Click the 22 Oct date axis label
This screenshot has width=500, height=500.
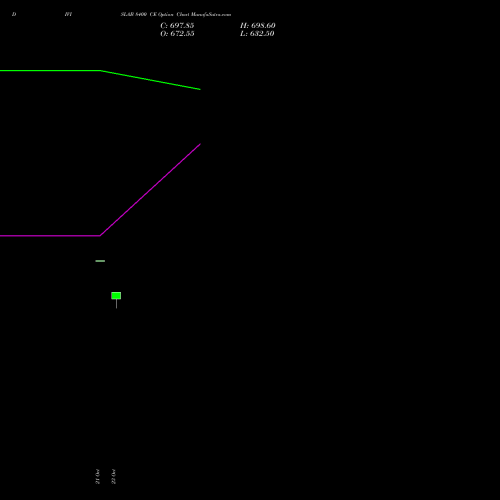113,476
